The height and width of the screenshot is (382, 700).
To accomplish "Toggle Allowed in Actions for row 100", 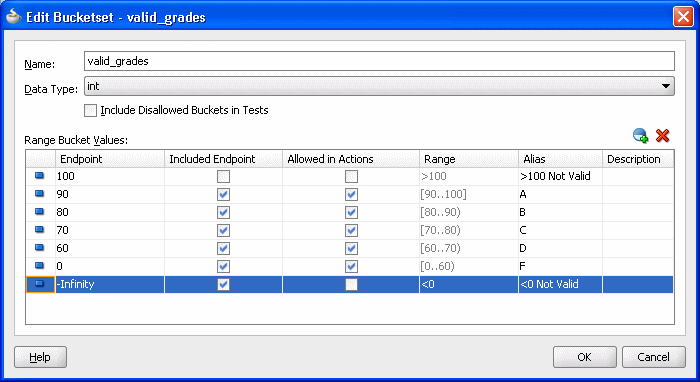I will pyautogui.click(x=351, y=177).
